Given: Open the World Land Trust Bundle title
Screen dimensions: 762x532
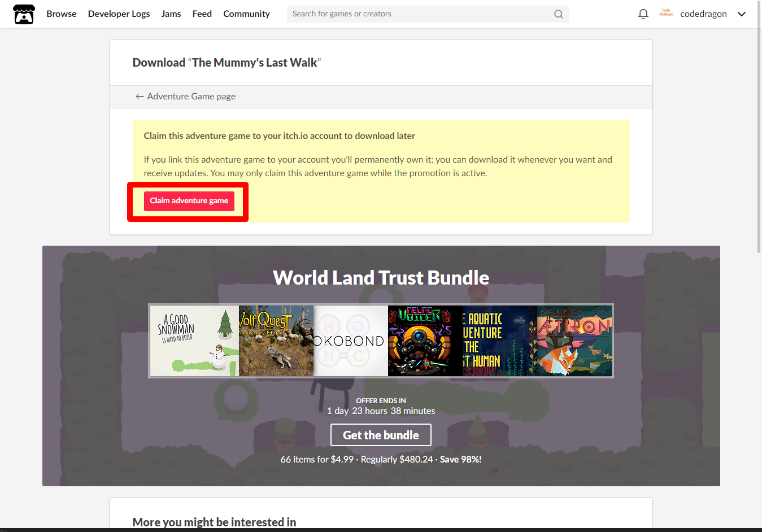Looking at the screenshot, I should (x=381, y=278).
